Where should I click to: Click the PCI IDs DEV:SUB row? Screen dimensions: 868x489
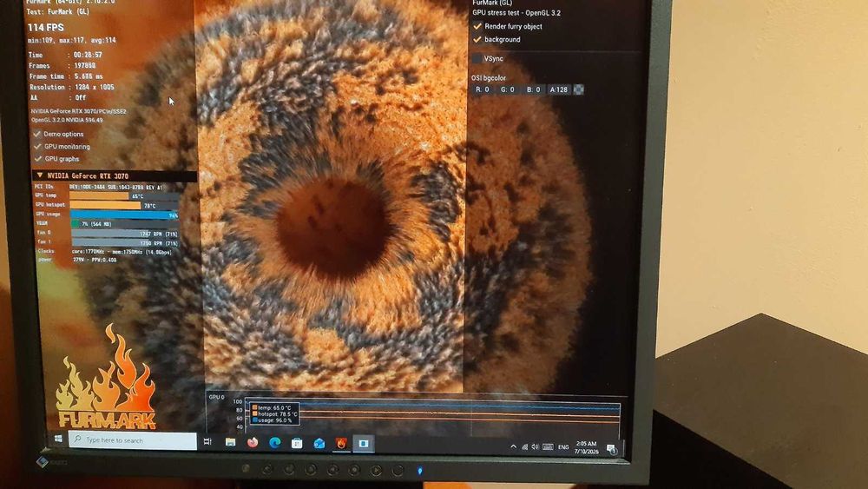[99, 188]
